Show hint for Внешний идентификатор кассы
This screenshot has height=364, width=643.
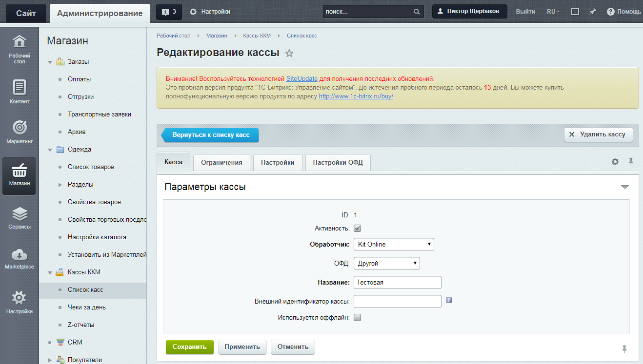coord(449,300)
